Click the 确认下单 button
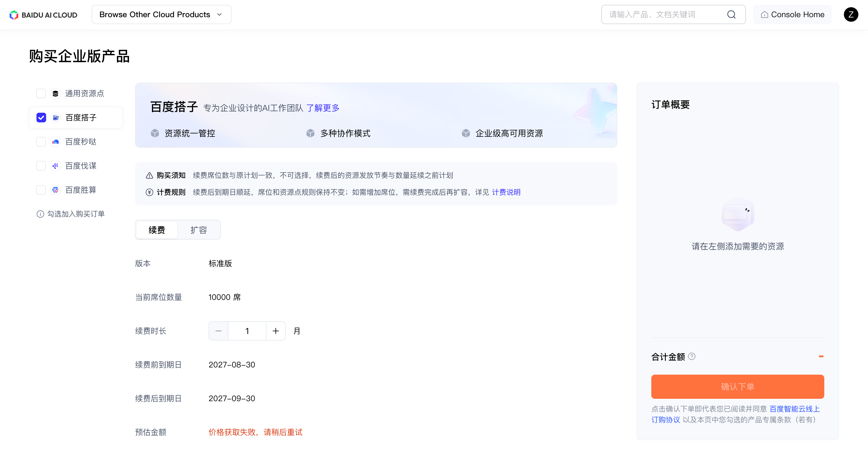The width and height of the screenshot is (868, 469). [737, 387]
